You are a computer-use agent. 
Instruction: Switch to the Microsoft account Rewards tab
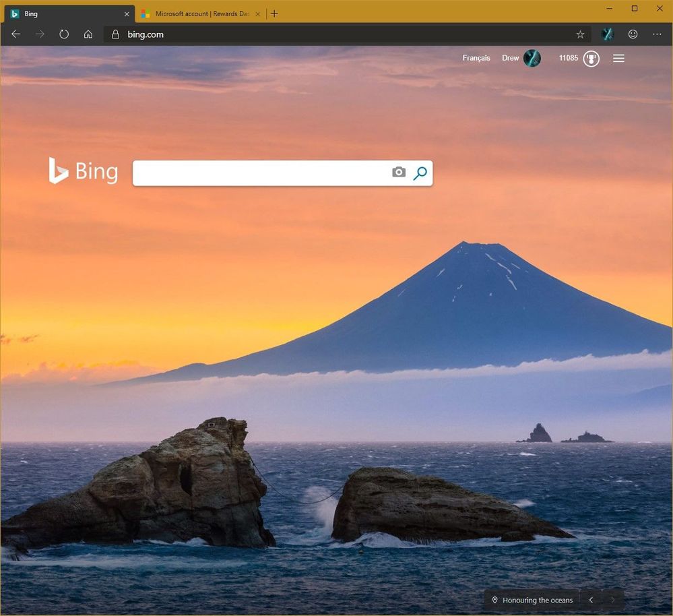coord(201,13)
